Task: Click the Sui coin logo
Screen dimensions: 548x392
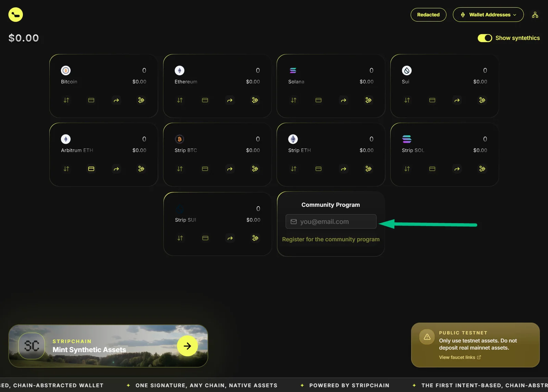Action: coord(407,71)
